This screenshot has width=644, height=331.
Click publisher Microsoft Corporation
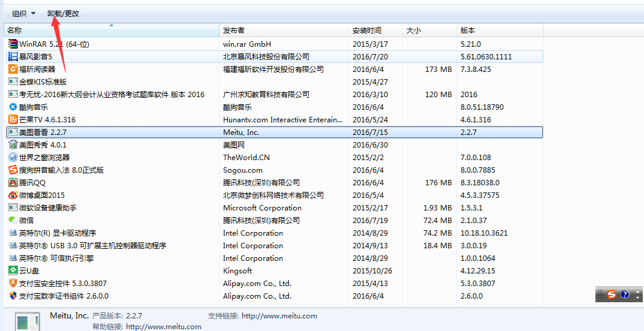[263, 208]
